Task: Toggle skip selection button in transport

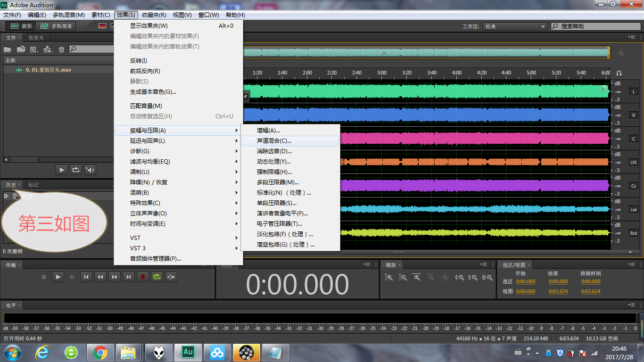Action: coord(171,277)
